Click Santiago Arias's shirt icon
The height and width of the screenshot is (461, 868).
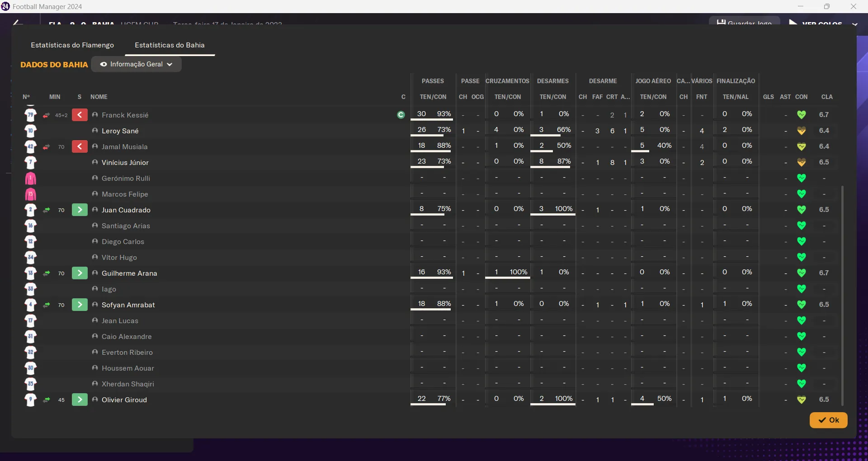[x=30, y=226]
